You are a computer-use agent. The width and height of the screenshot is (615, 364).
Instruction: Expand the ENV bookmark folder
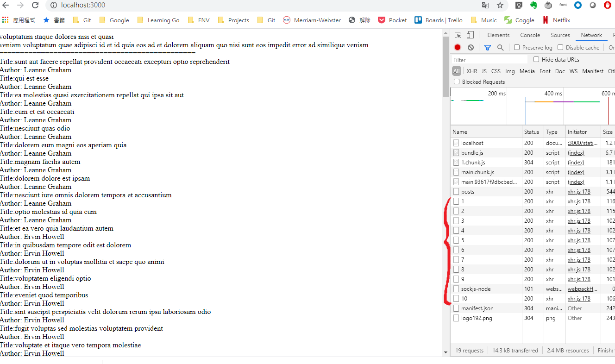199,20
